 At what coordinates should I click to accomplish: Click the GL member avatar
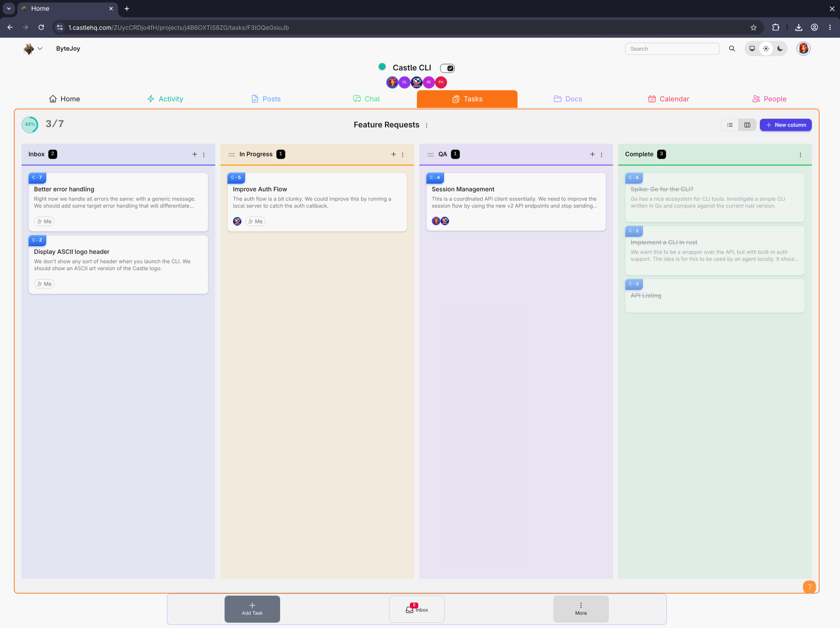[404, 82]
